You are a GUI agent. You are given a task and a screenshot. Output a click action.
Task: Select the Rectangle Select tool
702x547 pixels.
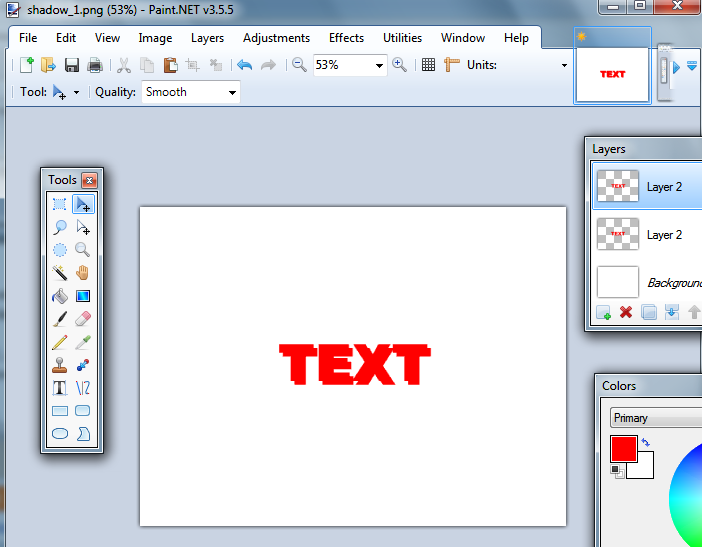[x=60, y=204]
